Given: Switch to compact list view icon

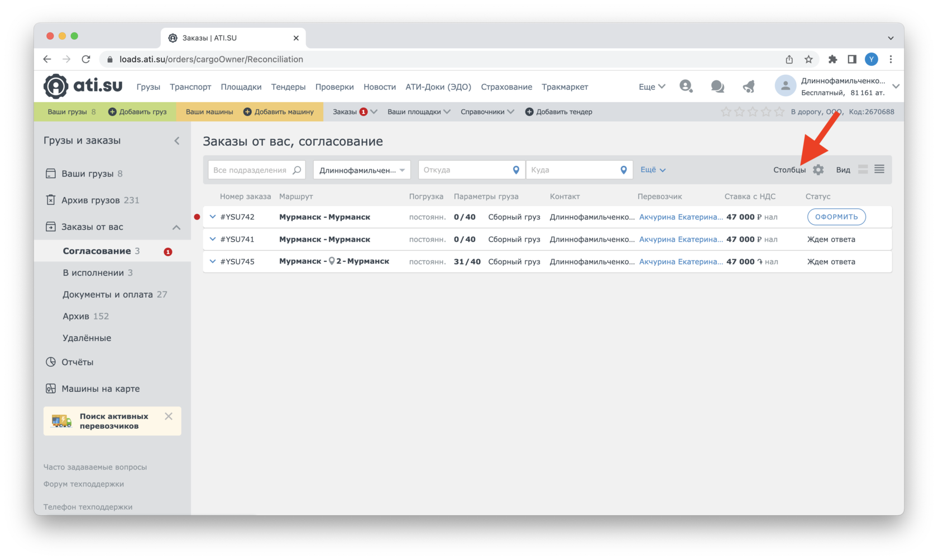Looking at the screenshot, I should (x=879, y=169).
